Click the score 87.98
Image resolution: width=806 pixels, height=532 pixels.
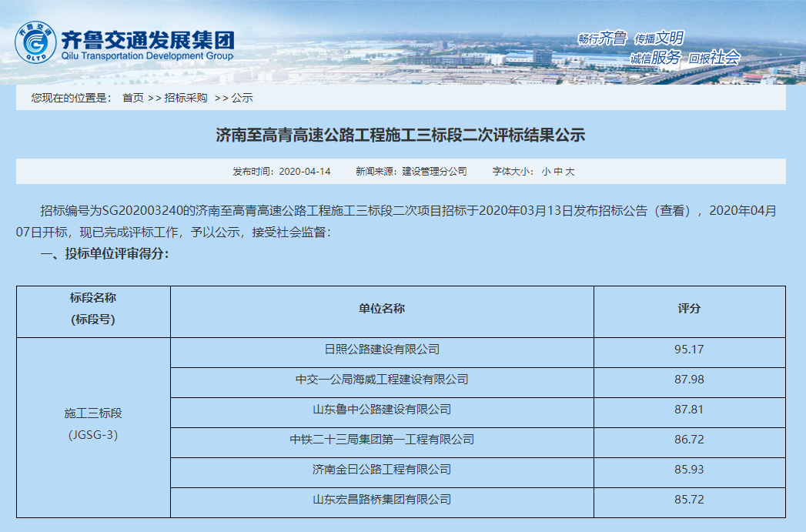tap(689, 380)
